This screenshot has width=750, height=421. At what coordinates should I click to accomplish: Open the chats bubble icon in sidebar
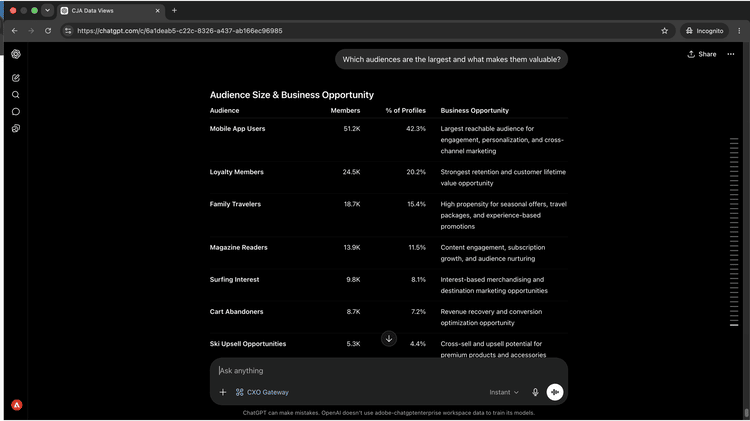coord(16,111)
